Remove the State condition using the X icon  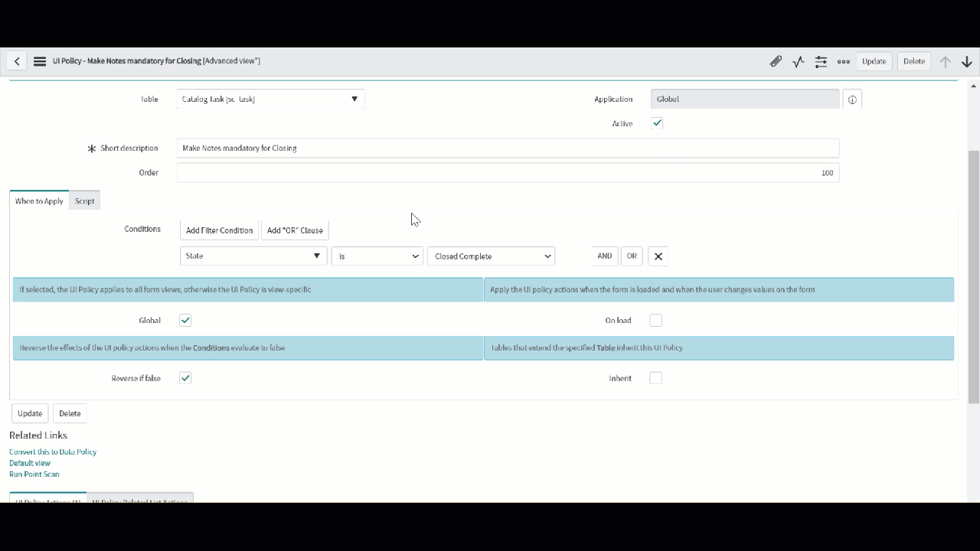click(x=658, y=256)
